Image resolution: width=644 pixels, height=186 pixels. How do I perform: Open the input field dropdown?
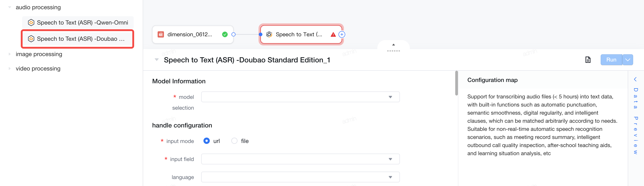(300, 159)
